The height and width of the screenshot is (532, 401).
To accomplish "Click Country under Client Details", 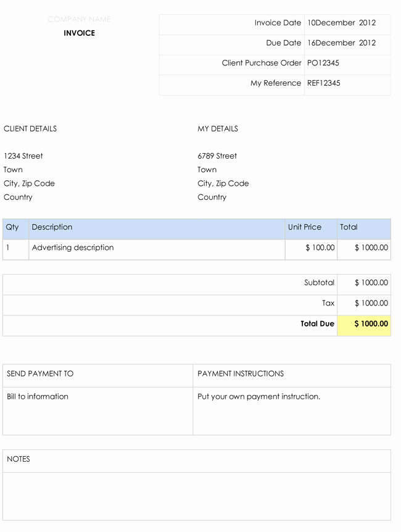I will [18, 197].
